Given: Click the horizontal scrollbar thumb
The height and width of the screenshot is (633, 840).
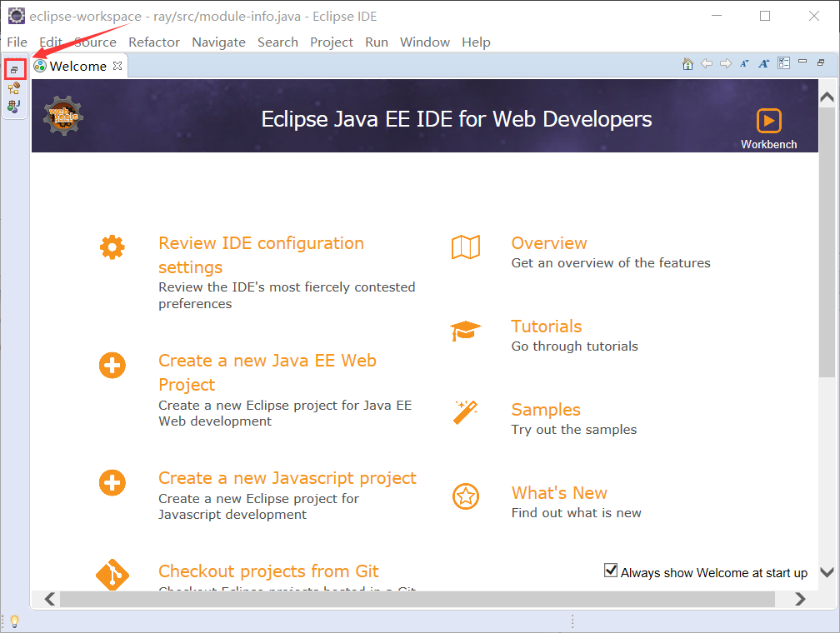Looking at the screenshot, I should pyautogui.click(x=417, y=599).
